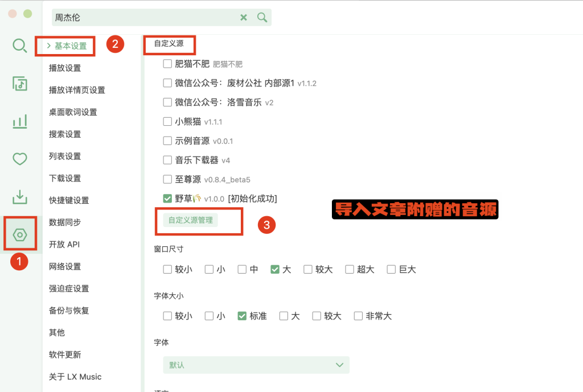
Task: Open the search page sidebar icon
Action: 20,46
